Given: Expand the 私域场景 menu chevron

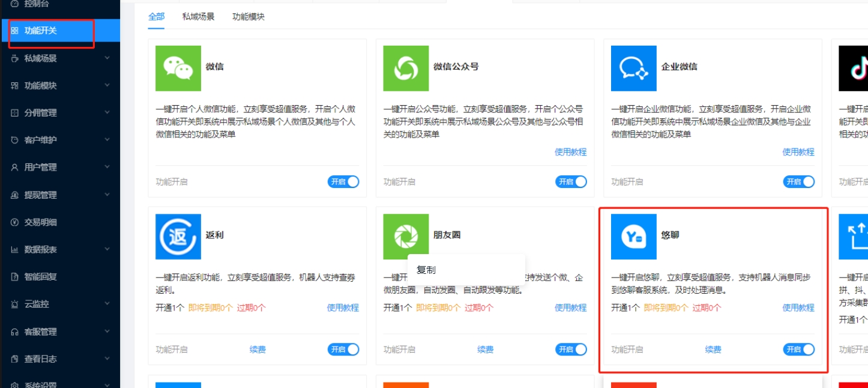Looking at the screenshot, I should (107, 58).
